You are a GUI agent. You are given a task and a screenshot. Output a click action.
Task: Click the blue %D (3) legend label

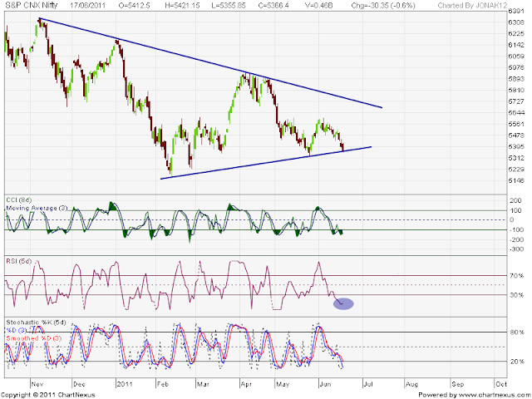[x=17, y=331]
